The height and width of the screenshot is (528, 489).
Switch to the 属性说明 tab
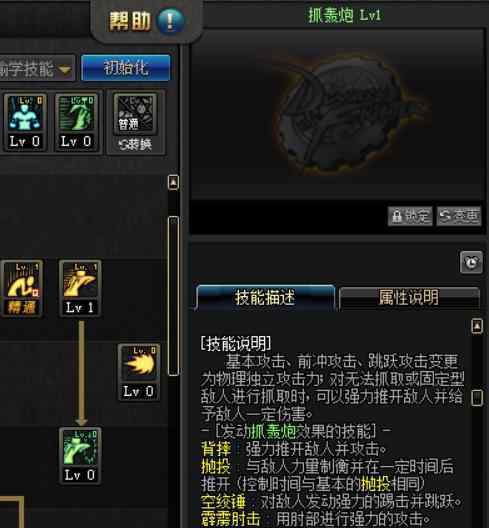click(409, 297)
